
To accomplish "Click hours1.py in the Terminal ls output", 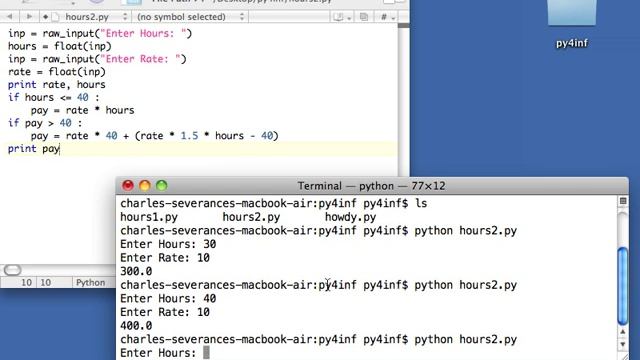I will [149, 217].
